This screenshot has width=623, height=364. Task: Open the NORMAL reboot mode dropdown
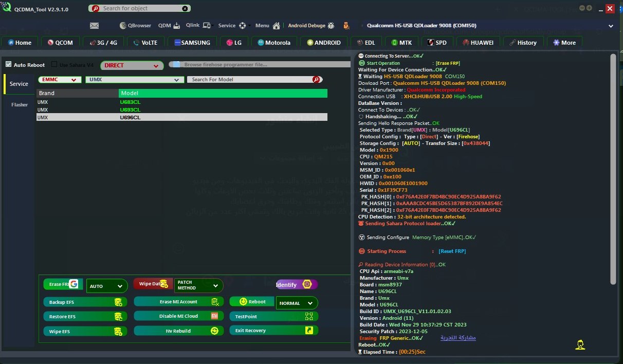[297, 303]
